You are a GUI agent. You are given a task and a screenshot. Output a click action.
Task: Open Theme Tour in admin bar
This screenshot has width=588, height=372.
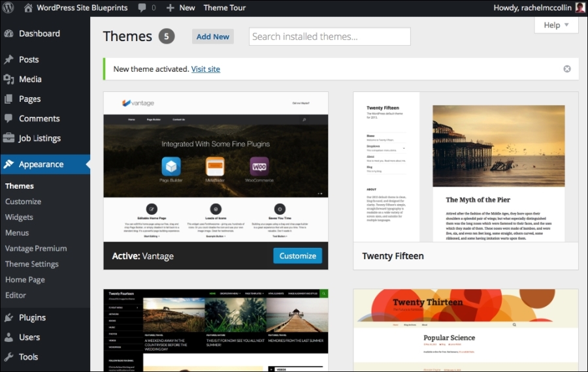[x=225, y=7]
